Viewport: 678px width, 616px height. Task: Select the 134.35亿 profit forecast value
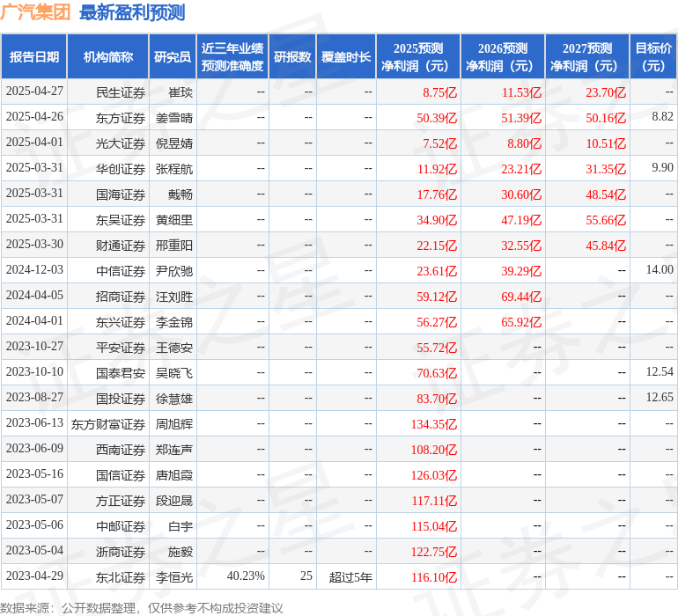[433, 423]
